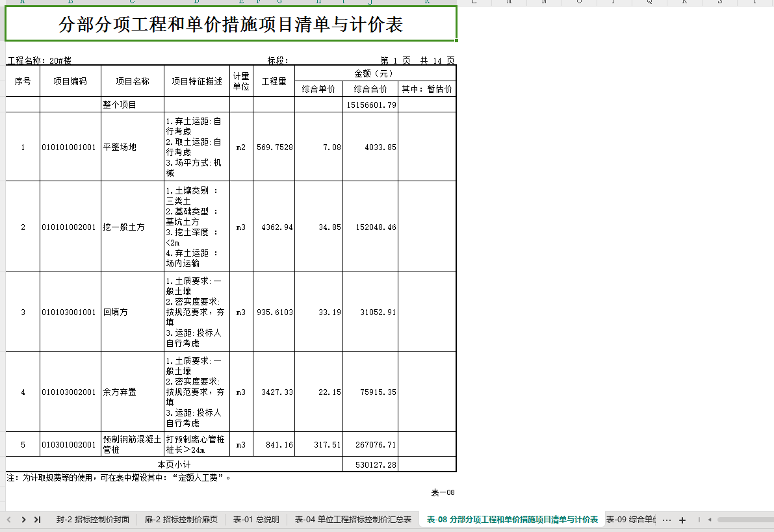774x532 pixels.
Task: Select the 项目编码 header cell
Action: (x=70, y=81)
